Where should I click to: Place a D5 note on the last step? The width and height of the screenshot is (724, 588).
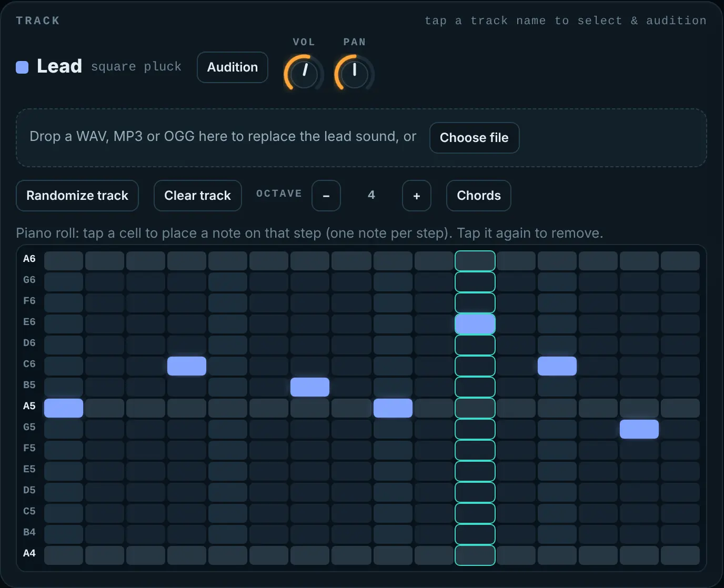(680, 492)
